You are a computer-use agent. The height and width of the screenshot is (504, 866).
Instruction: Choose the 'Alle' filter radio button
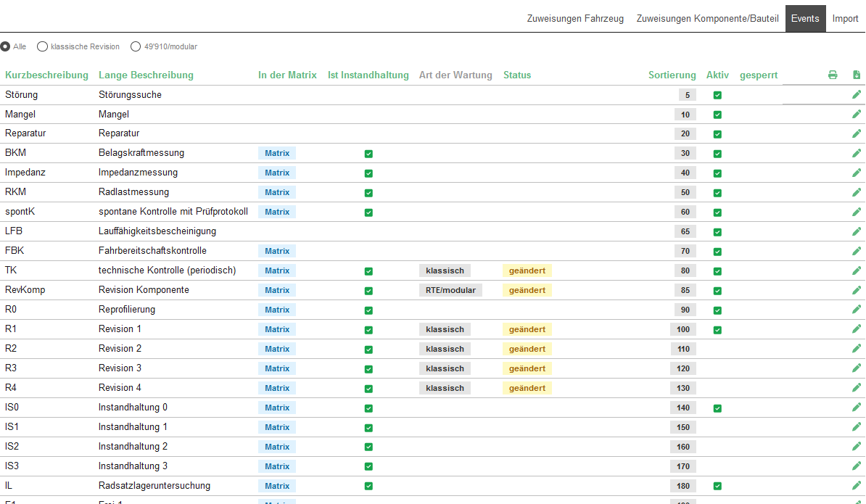(x=6, y=46)
